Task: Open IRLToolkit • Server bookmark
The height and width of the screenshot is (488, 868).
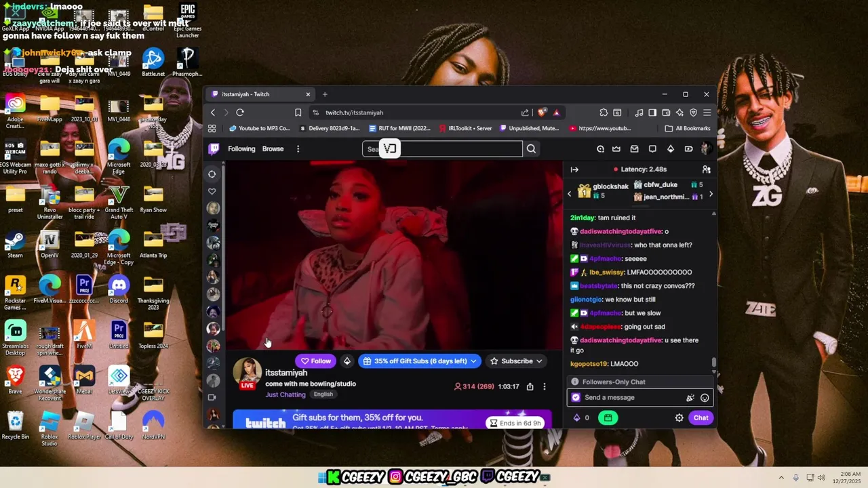Action: click(x=466, y=128)
